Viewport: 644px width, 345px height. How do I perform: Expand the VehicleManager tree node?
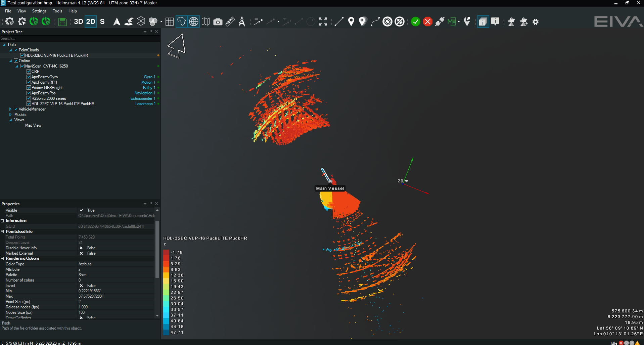click(10, 109)
